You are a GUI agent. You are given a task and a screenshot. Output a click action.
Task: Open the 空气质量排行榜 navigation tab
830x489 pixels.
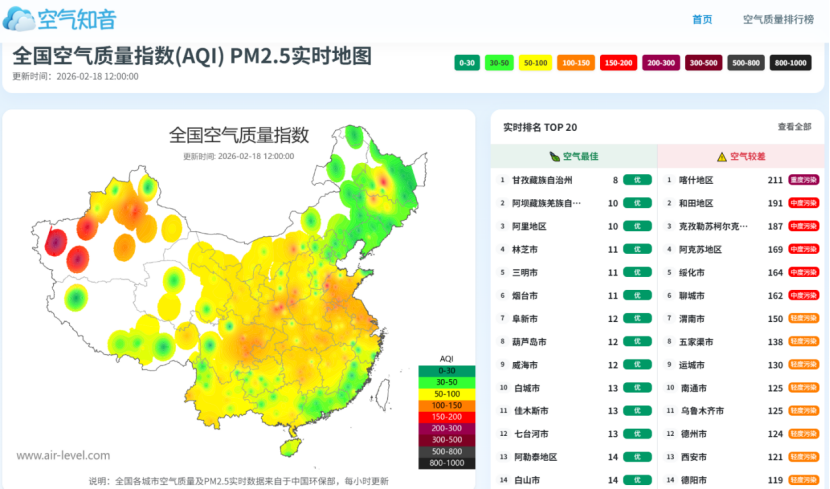778,20
